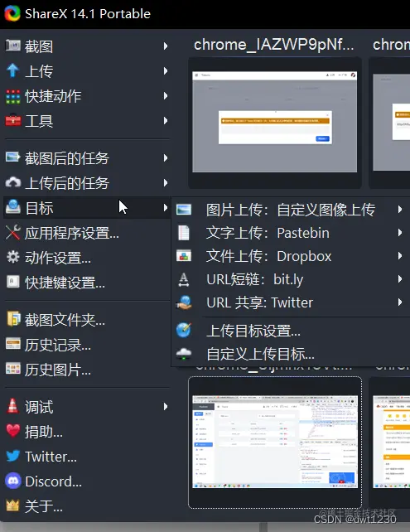Click the Discord logo icon

[13, 481]
